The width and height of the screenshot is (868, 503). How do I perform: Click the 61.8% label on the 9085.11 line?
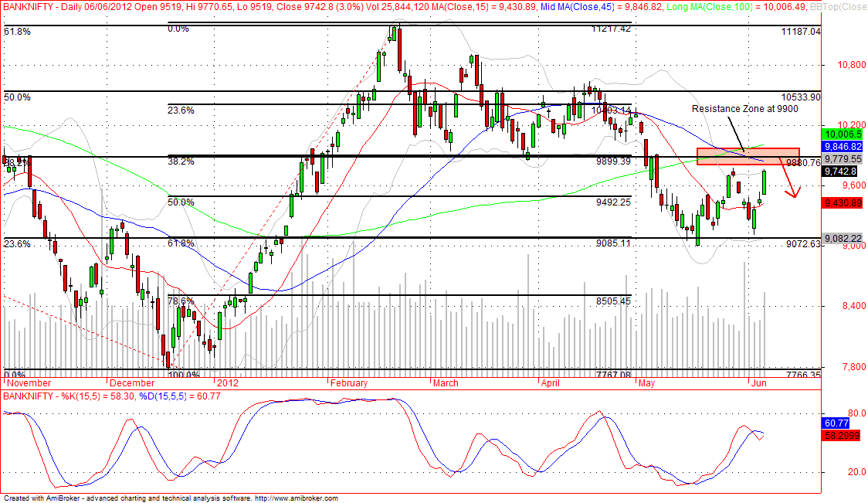point(181,243)
